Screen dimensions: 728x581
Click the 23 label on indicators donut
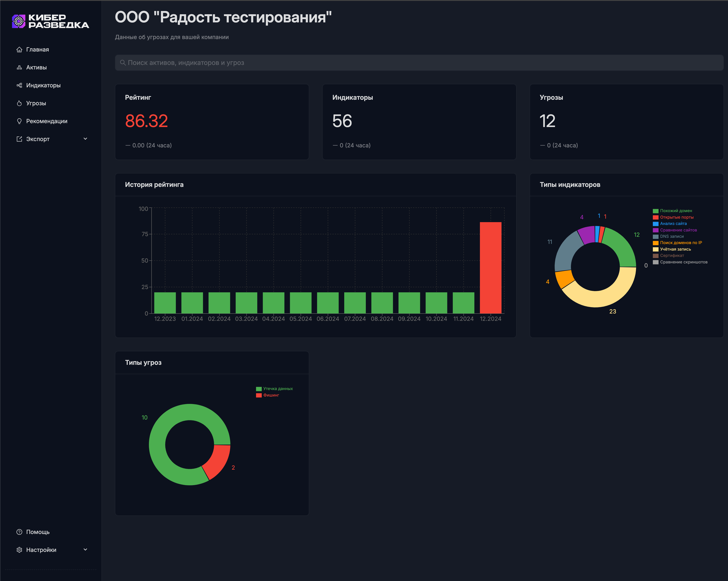(613, 311)
